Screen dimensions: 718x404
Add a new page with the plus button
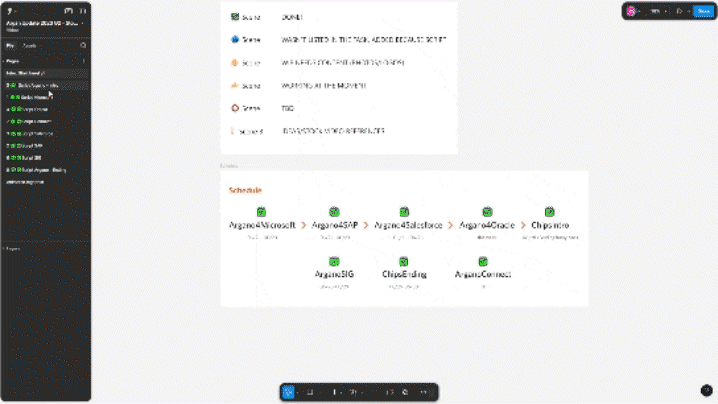tap(83, 62)
